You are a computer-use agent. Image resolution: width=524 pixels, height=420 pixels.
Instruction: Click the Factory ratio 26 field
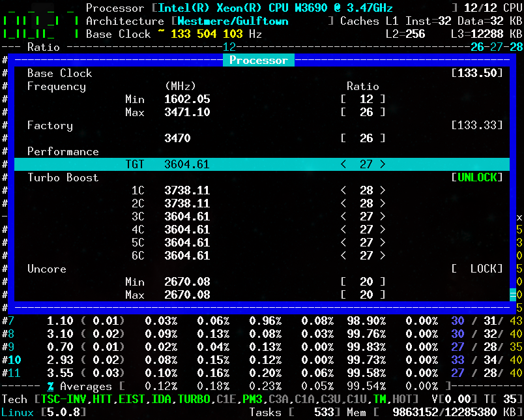point(363,138)
